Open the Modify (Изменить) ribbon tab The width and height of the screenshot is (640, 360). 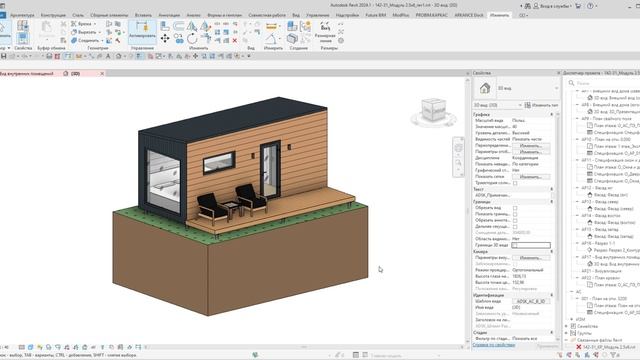[x=499, y=15]
